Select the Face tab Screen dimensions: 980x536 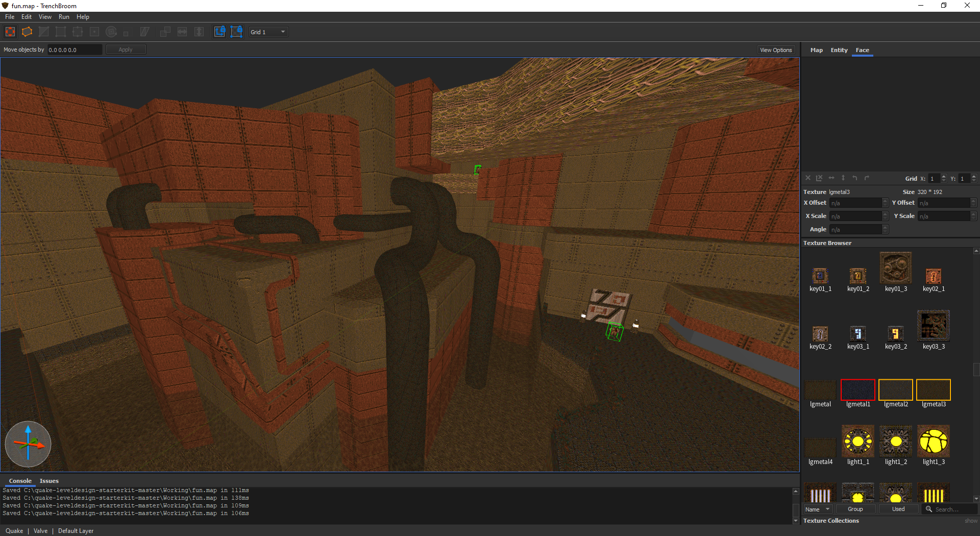tap(863, 50)
